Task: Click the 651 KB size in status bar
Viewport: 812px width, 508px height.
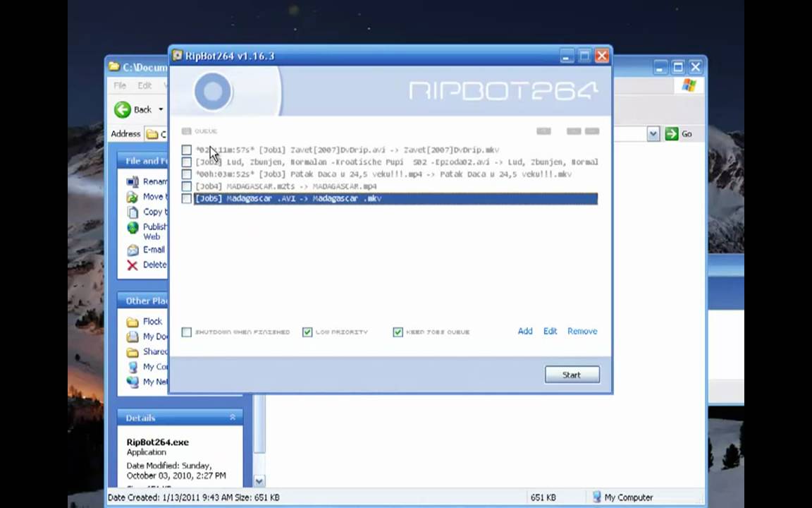Action: (543, 497)
